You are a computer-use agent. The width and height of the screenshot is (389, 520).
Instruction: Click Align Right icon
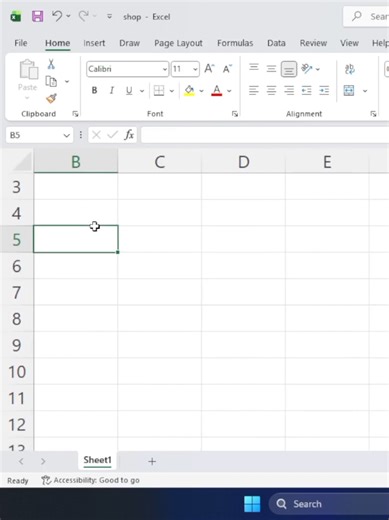tap(289, 90)
